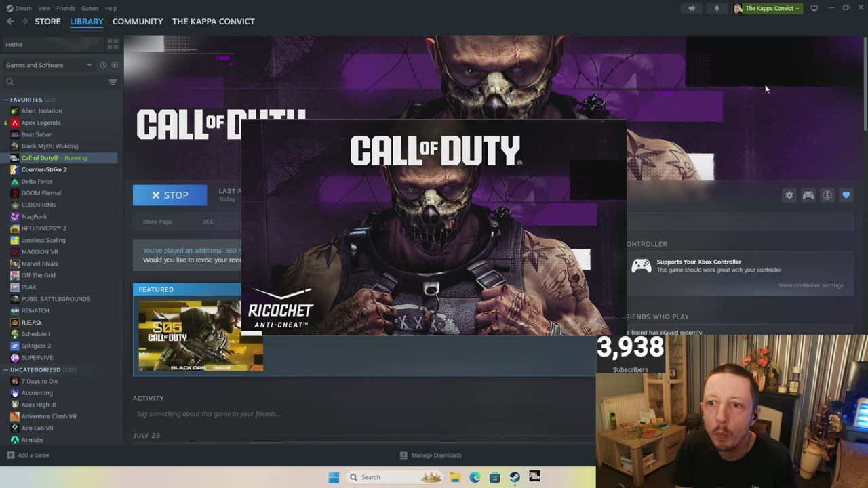This screenshot has height=488, width=868.
Task: Switch to Big Picture mode icon
Action: [814, 8]
